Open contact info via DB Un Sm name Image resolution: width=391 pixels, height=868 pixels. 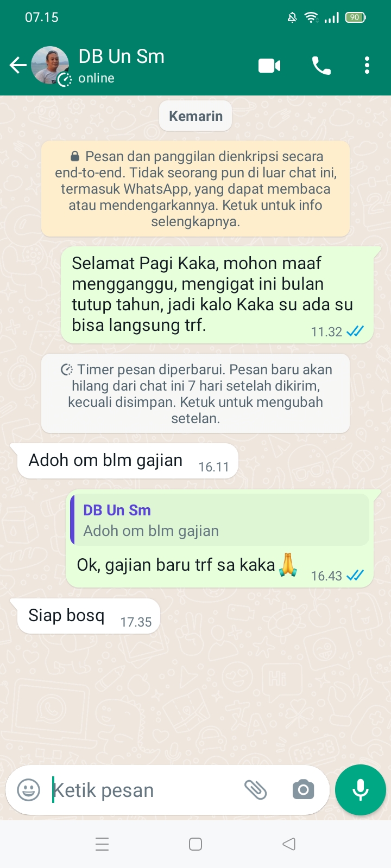coord(121,56)
